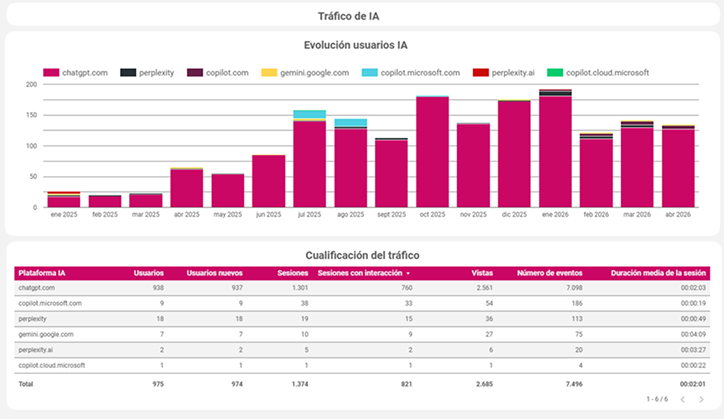
Task: Click the Evolución usuarios IA chart title
Action: [x=356, y=45]
